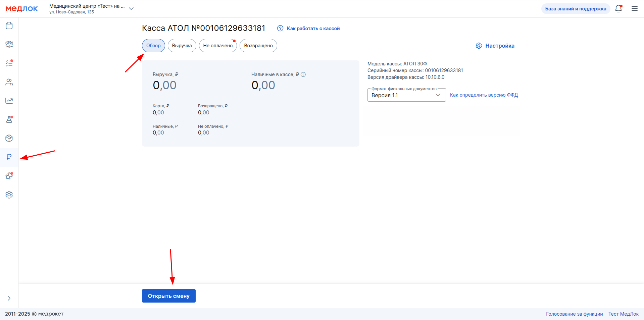Select the Обзор tab
This screenshot has width=644, height=320.
153,46
